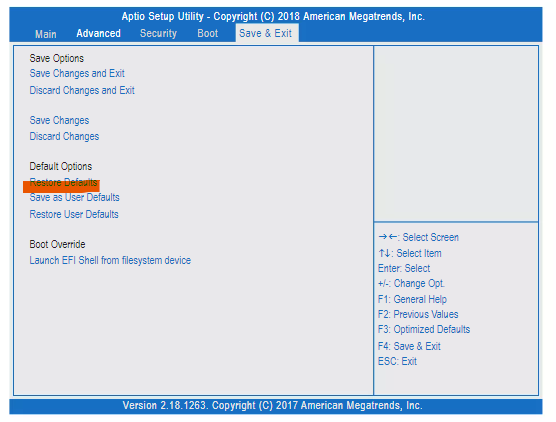Click the F1: General Help hint
The width and height of the screenshot is (556, 422).
pos(412,300)
